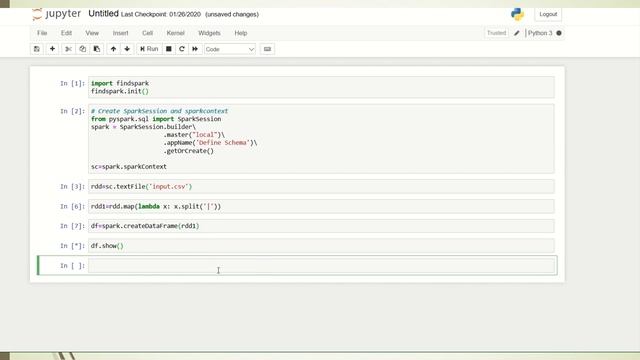Screen dimensions: 640x360
Task: Open the command palette keyboard icon
Action: 267,49
